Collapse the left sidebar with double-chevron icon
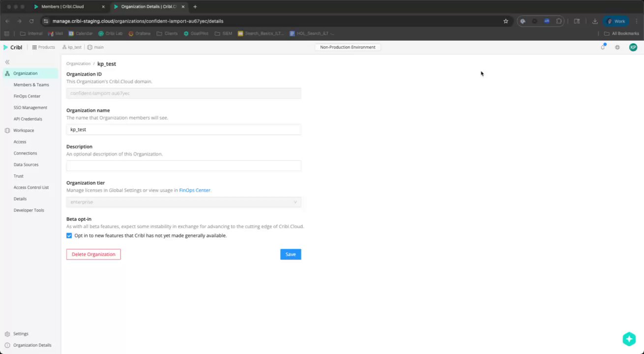 pyautogui.click(x=7, y=62)
